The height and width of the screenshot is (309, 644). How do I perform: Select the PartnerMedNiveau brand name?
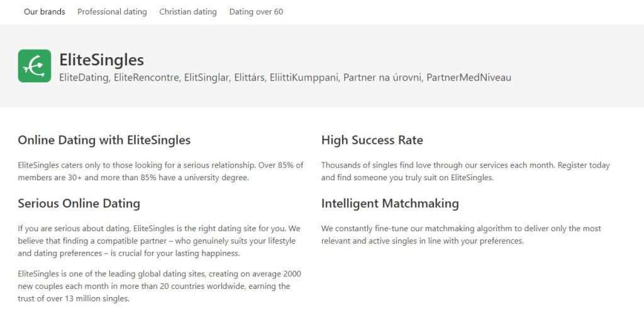click(x=469, y=77)
